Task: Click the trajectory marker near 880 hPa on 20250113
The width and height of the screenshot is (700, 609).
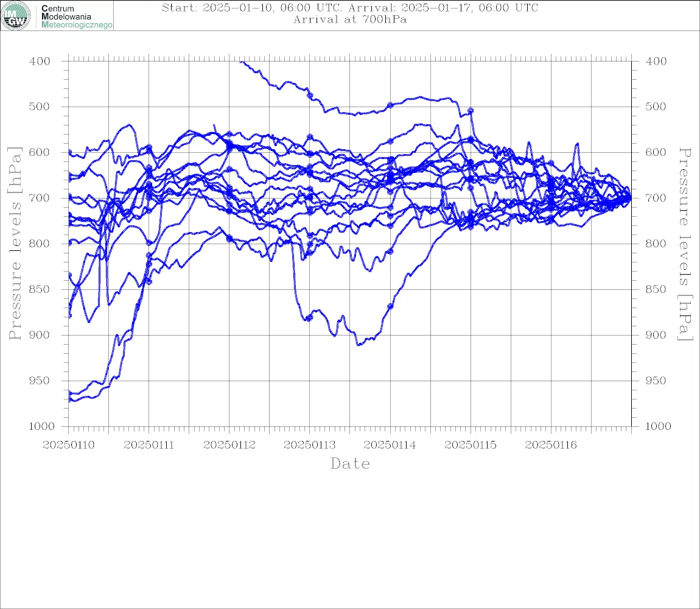Action: coord(309,318)
